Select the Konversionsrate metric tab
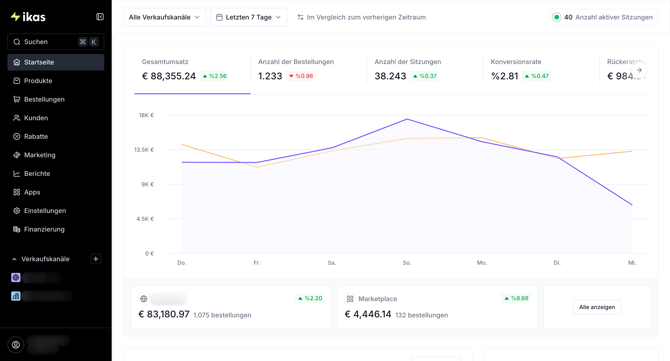Screen dimensions: 670x361 pos(541,70)
